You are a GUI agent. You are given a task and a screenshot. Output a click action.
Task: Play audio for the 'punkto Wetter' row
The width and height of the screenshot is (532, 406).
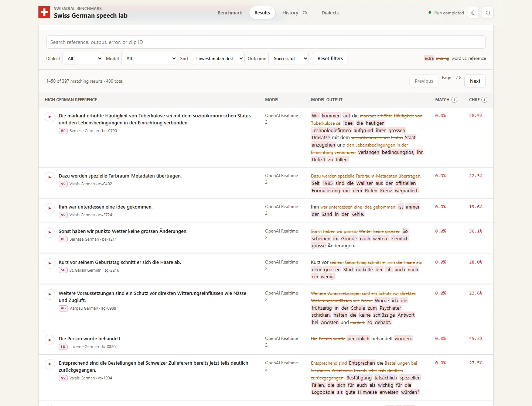click(x=50, y=233)
